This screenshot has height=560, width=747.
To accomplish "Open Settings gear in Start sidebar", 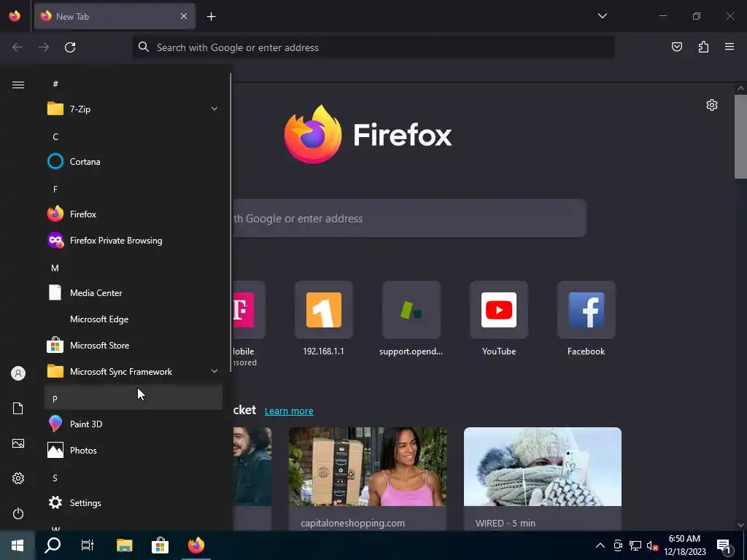I will pyautogui.click(x=18, y=478).
